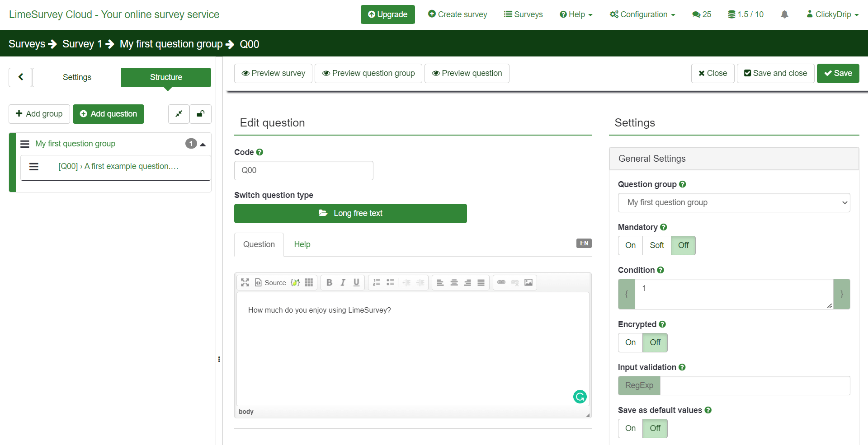
Task: Open help icon next to Input validation
Action: (x=682, y=367)
